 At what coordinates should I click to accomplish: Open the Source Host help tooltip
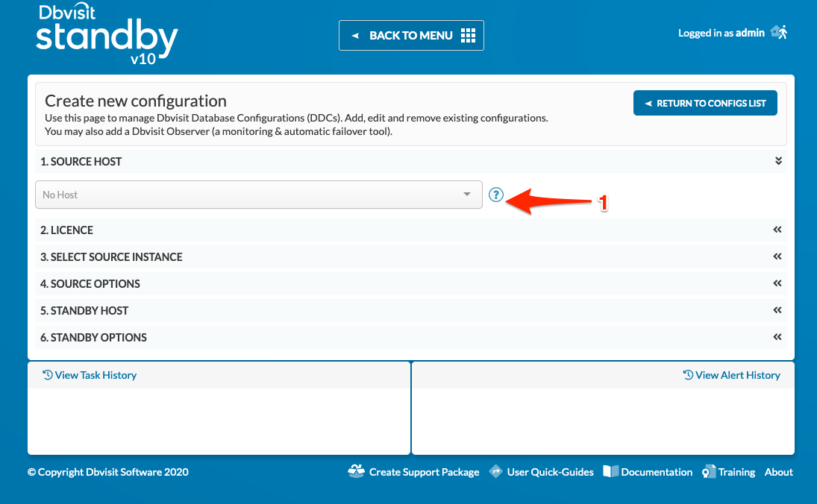(x=496, y=195)
